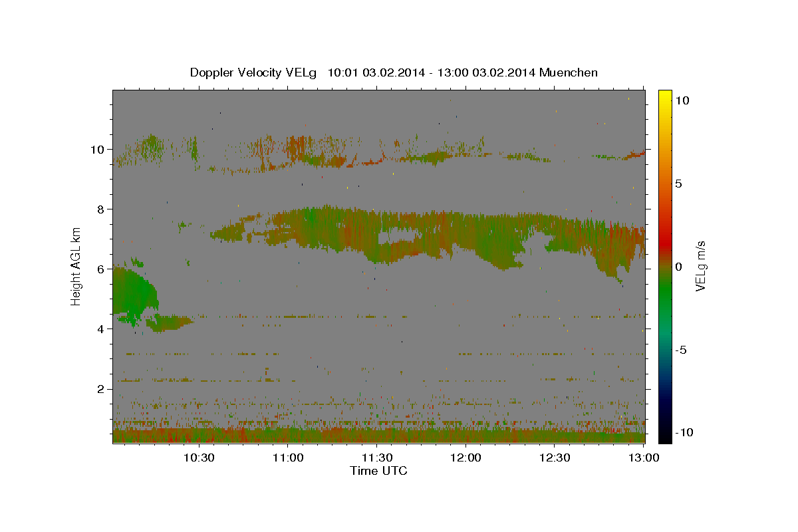Image resolution: width=798 pixels, height=532 pixels.
Task: Click the colorbar value -10 label
Action: coord(683,432)
